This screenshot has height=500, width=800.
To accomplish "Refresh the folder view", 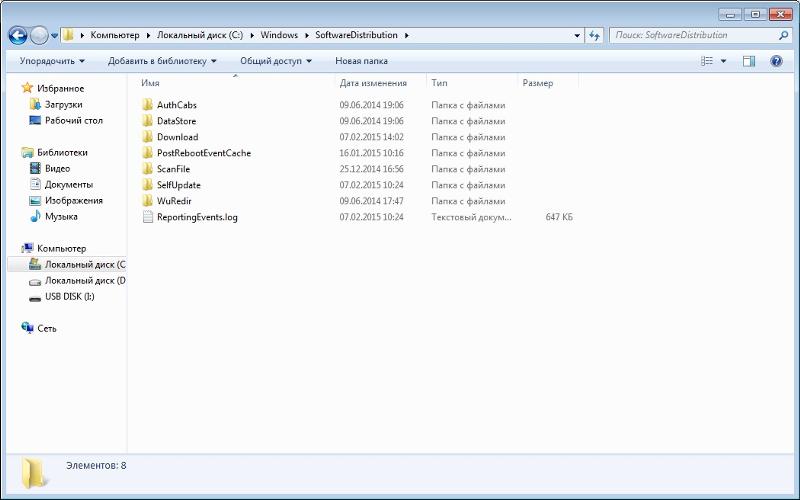I will point(594,35).
